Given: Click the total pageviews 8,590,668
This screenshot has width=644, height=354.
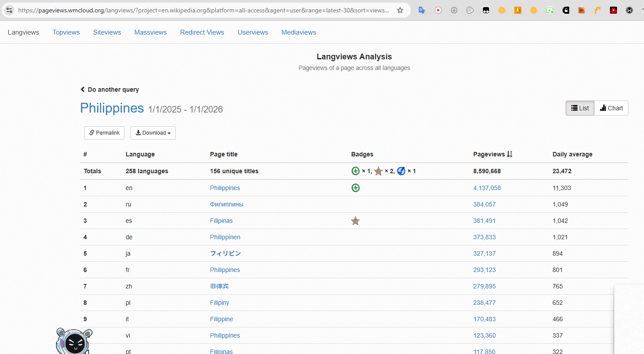Looking at the screenshot, I should tap(487, 171).
